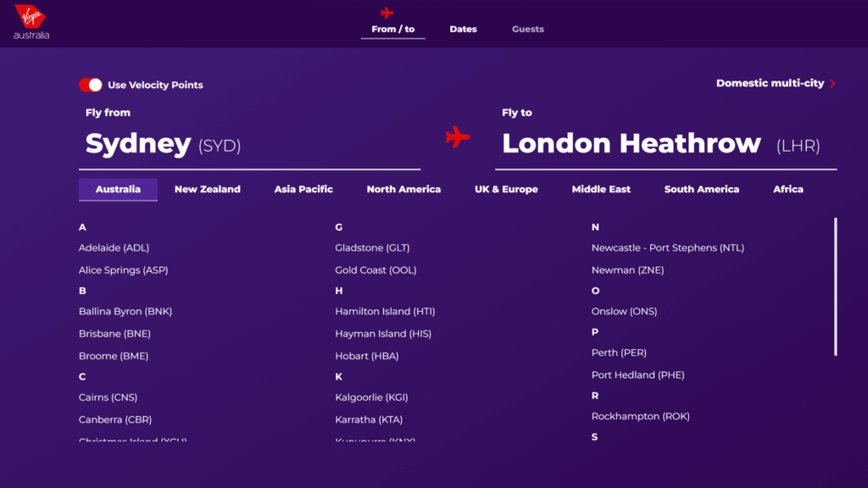868x488 pixels.
Task: Show Asia Pacific destinations
Action: (303, 189)
